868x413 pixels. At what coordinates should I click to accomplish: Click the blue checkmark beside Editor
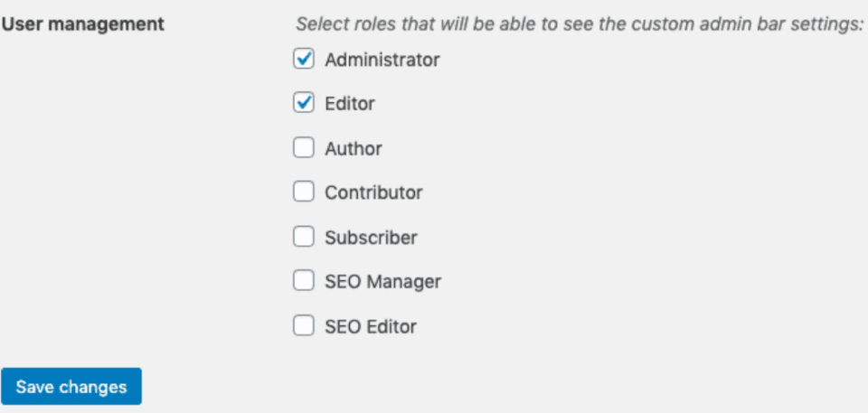click(x=303, y=103)
